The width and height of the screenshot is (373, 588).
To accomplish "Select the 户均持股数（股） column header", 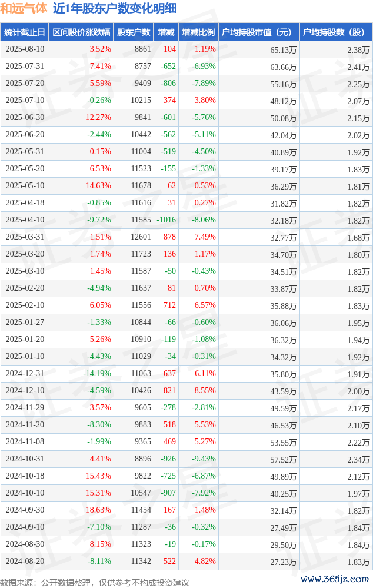I will (337, 32).
